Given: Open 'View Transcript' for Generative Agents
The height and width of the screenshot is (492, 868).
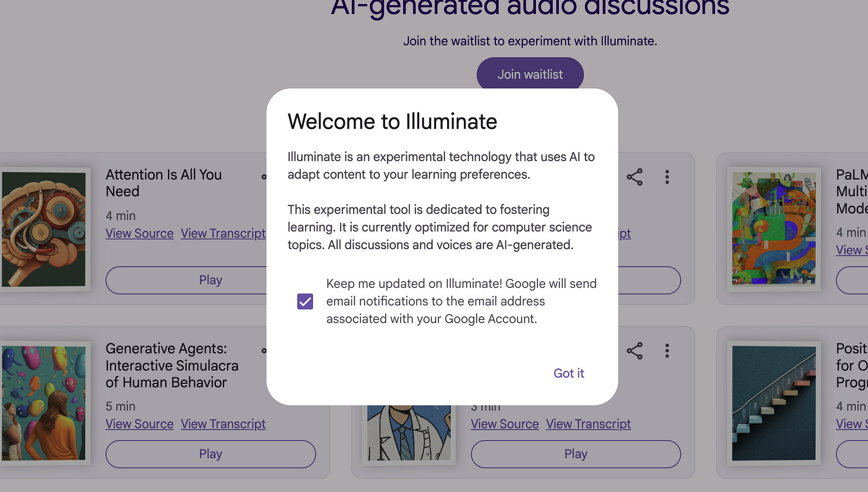Looking at the screenshot, I should tap(223, 424).
